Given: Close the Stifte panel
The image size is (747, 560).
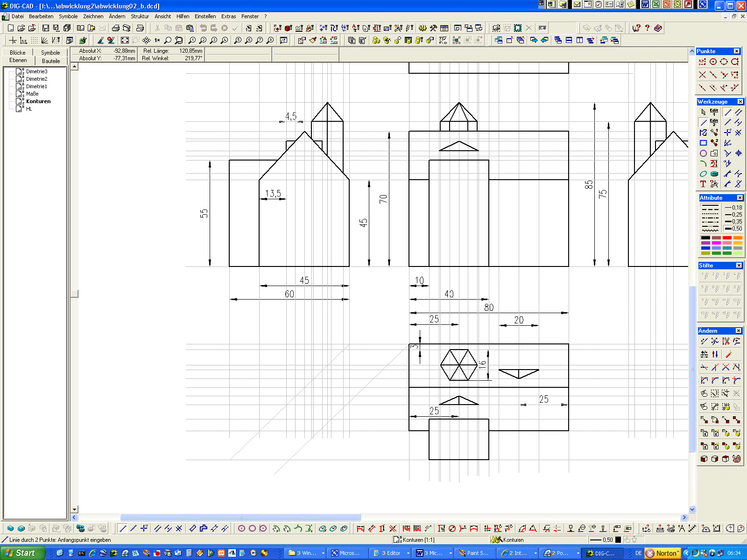Looking at the screenshot, I should pyautogui.click(x=739, y=266).
